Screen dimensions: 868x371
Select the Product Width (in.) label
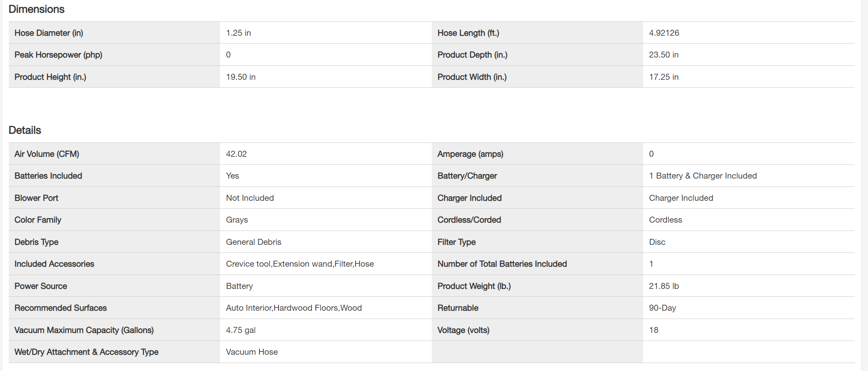pos(472,77)
